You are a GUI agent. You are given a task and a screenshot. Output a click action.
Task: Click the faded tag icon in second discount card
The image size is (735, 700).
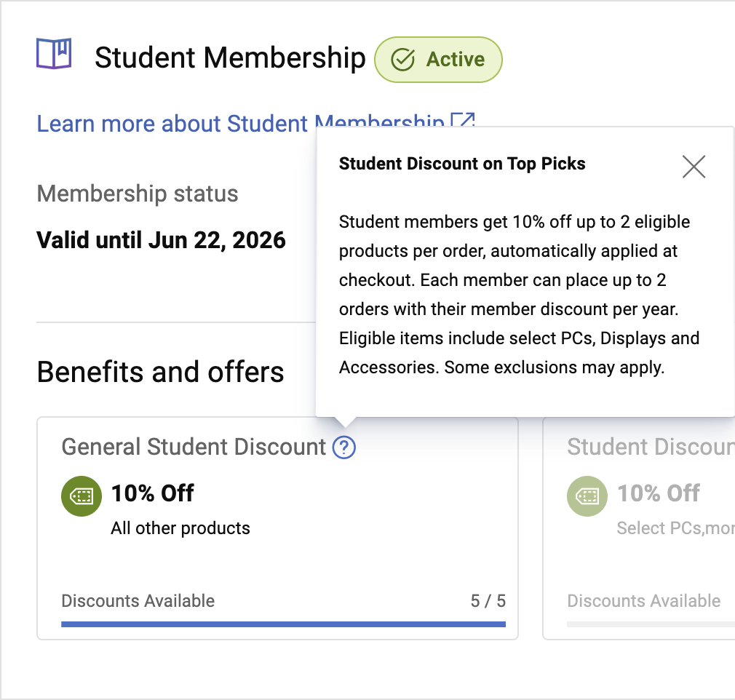pos(586,496)
